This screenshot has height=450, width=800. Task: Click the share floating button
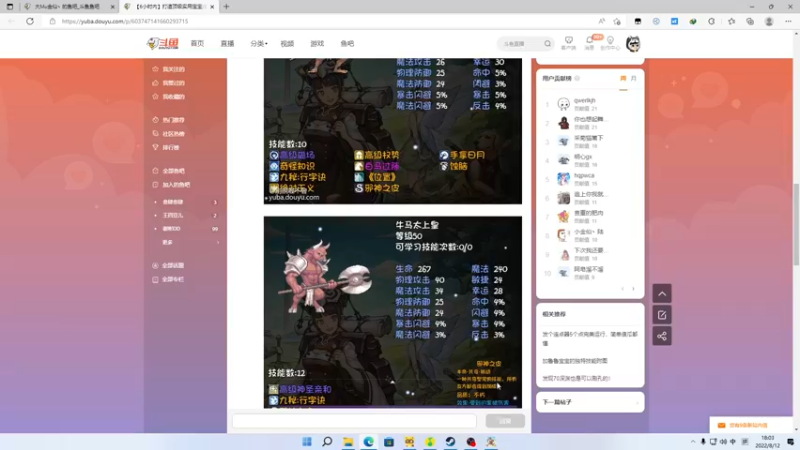pyautogui.click(x=662, y=337)
